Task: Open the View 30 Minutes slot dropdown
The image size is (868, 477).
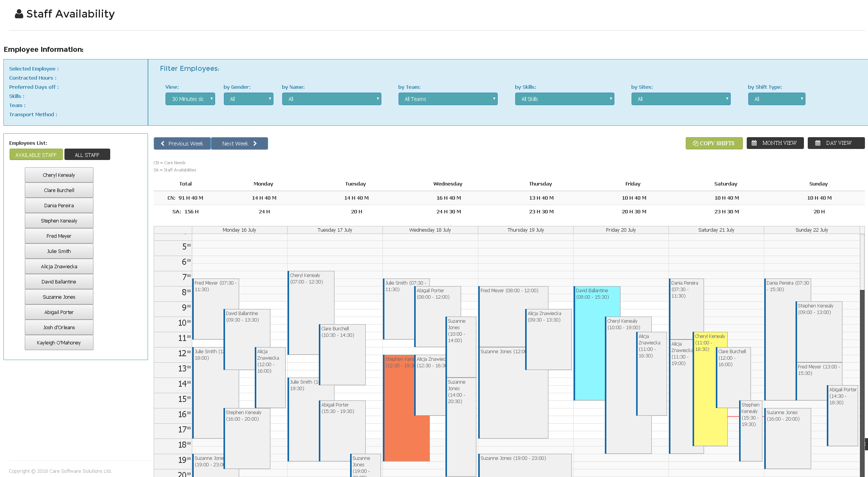Action: click(190, 99)
